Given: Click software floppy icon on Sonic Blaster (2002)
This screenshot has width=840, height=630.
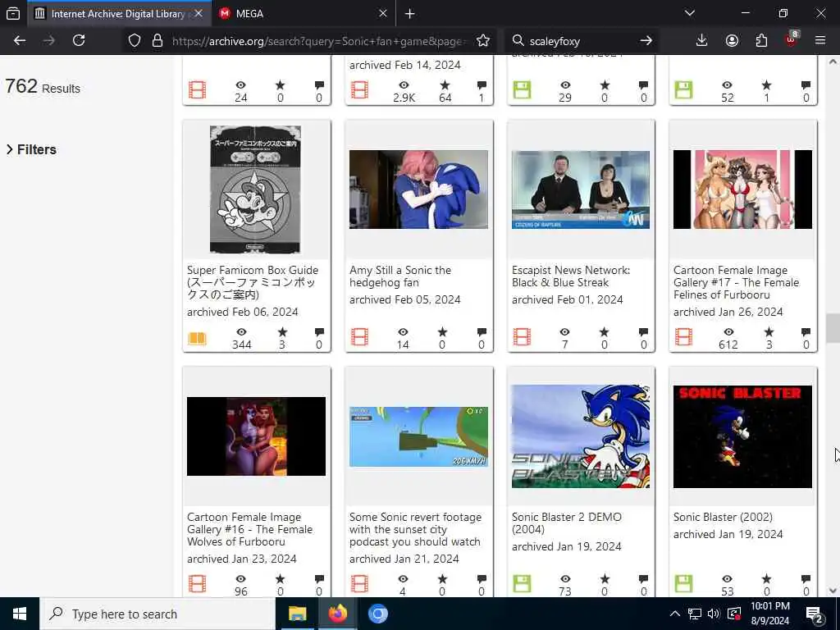Looking at the screenshot, I should pyautogui.click(x=683, y=583).
